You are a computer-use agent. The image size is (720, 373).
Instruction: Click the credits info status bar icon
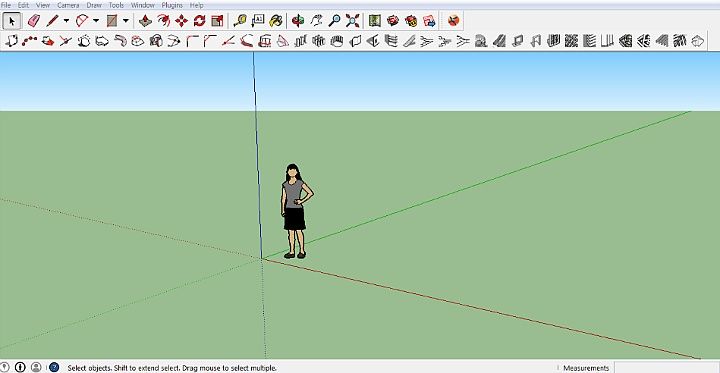pos(20,367)
